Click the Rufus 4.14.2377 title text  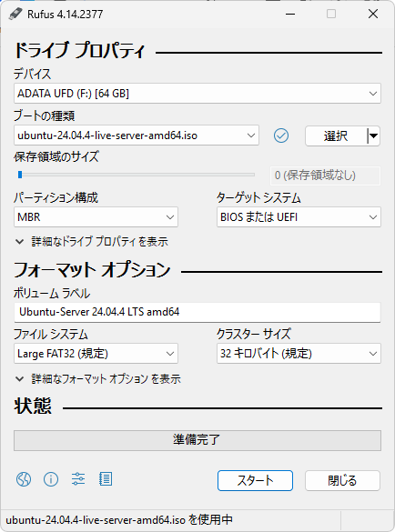click(65, 15)
